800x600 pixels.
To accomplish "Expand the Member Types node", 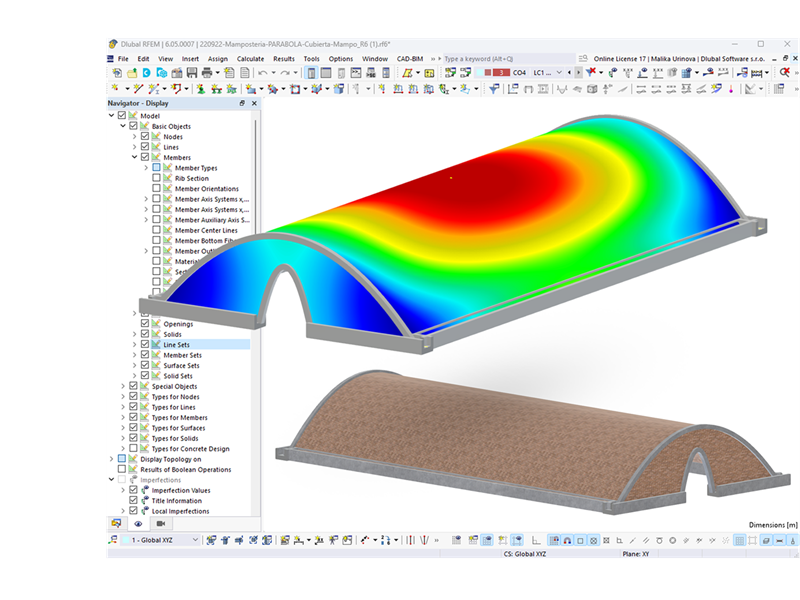I will pos(146,167).
